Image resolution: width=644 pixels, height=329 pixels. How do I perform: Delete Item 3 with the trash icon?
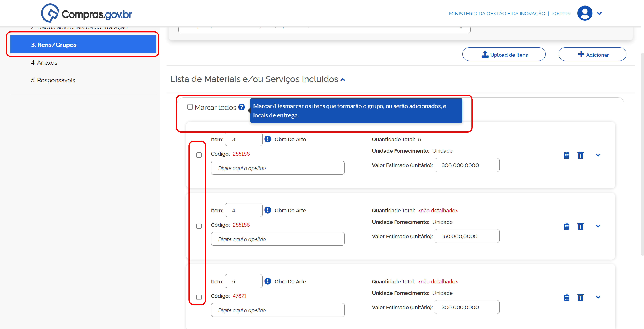pyautogui.click(x=581, y=155)
